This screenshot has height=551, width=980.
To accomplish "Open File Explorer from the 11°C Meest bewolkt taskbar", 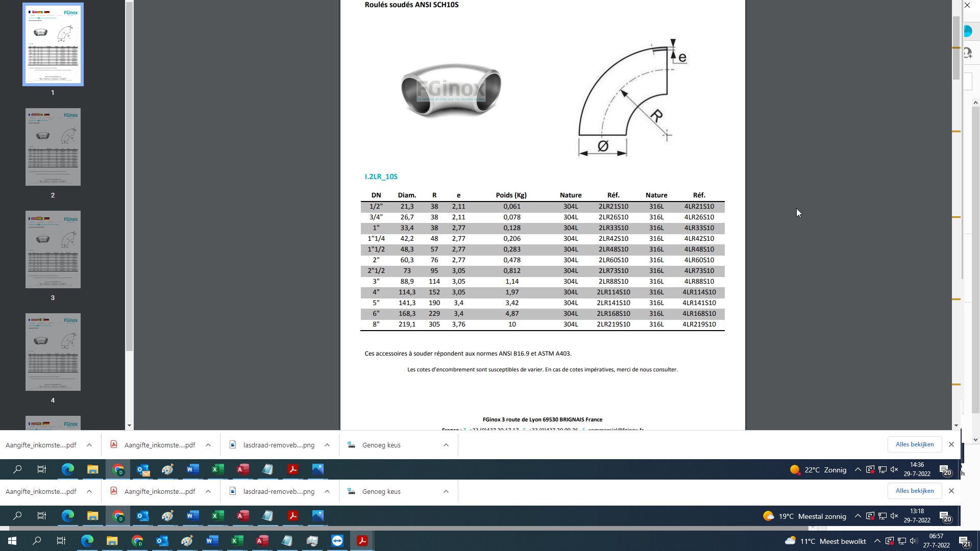I will coord(112,541).
